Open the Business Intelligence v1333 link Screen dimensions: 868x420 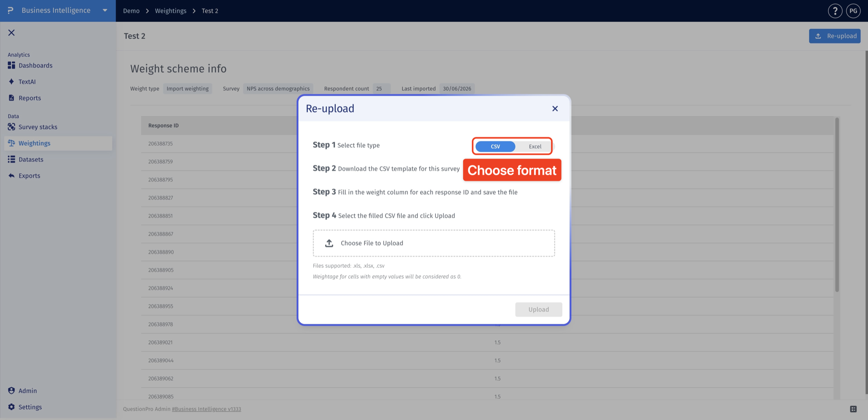[206, 409]
